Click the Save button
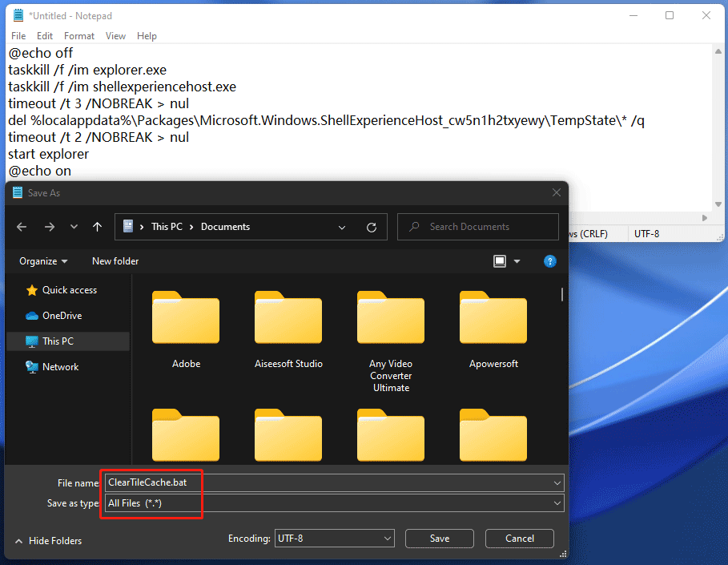 (x=439, y=538)
